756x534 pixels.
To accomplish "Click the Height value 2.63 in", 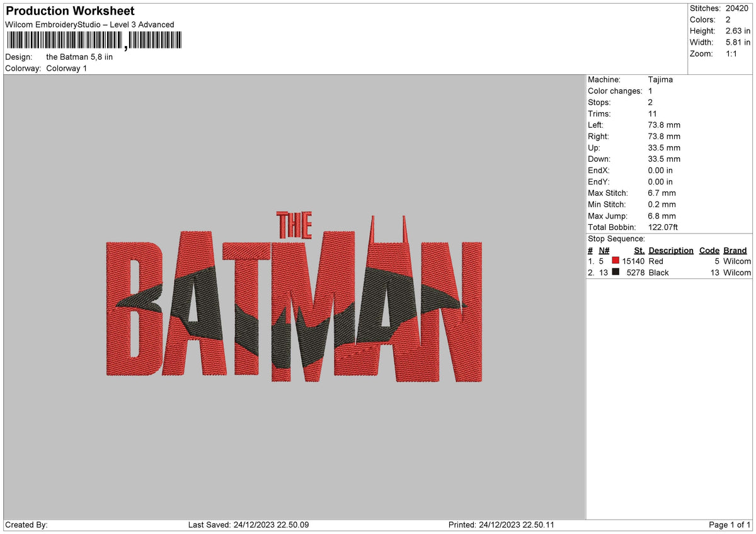I will (x=738, y=31).
